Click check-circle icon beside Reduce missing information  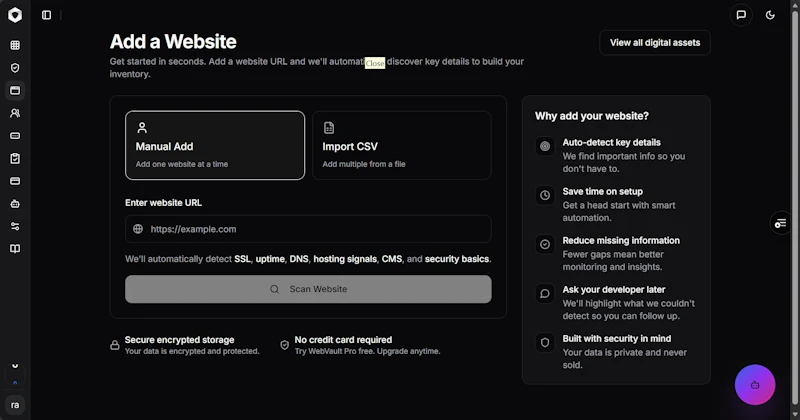pos(545,244)
